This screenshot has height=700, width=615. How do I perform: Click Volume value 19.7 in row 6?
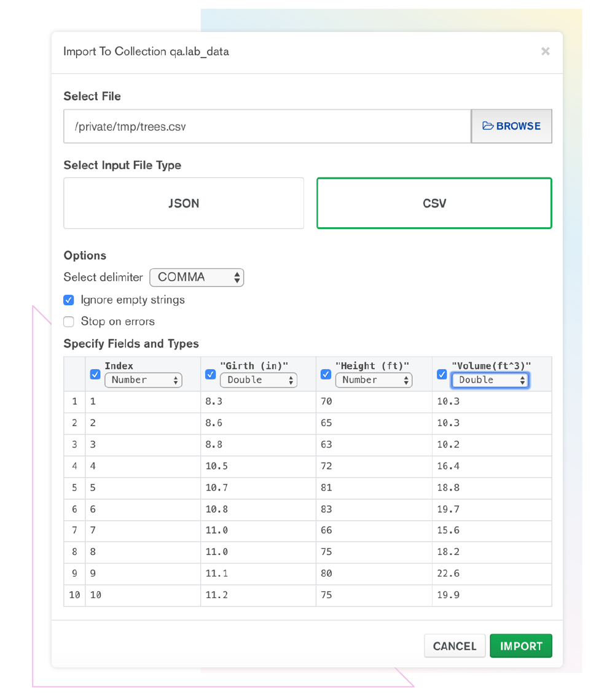[x=448, y=510]
